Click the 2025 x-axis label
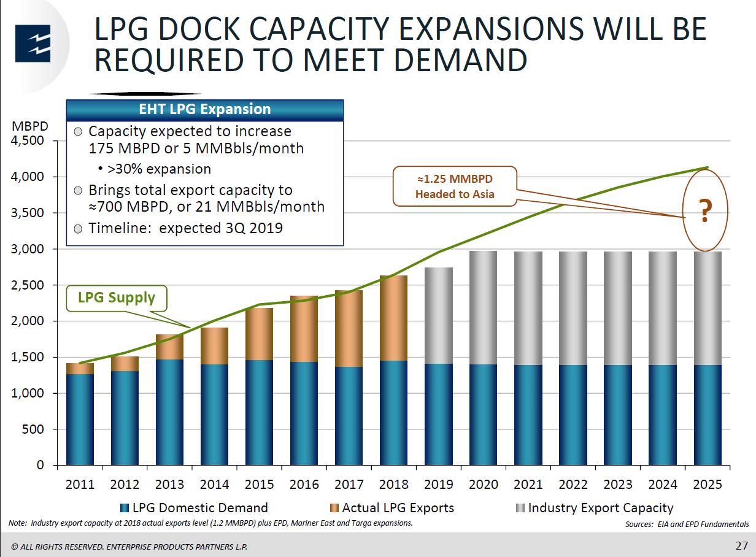This screenshot has height=557, width=756. coord(707,484)
